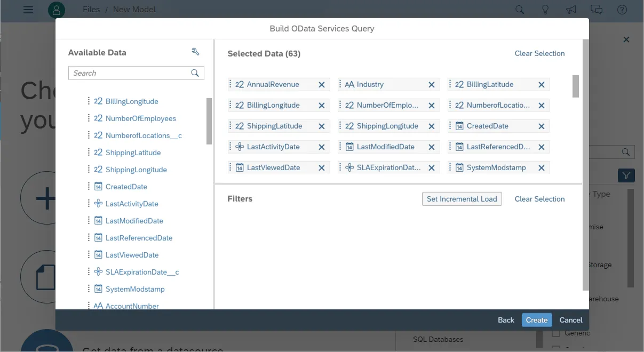Open announcements via the megaphone icon

[571, 10]
